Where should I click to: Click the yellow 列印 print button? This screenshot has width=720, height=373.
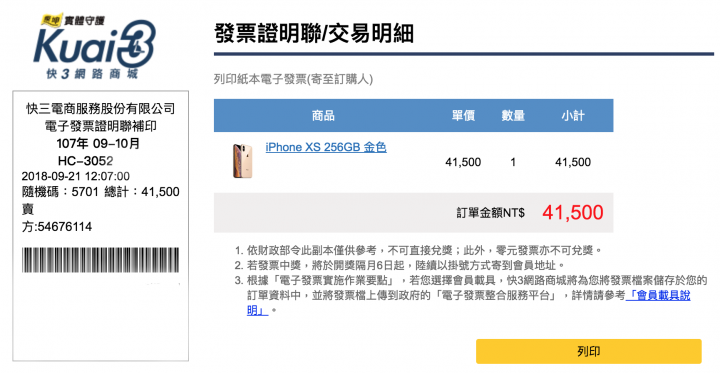(588, 351)
